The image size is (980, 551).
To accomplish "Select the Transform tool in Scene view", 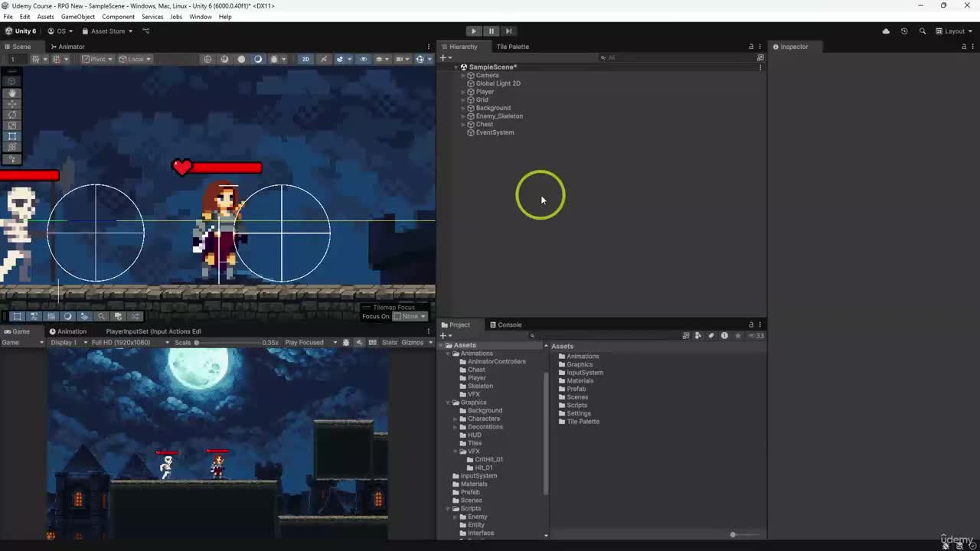I will [12, 147].
